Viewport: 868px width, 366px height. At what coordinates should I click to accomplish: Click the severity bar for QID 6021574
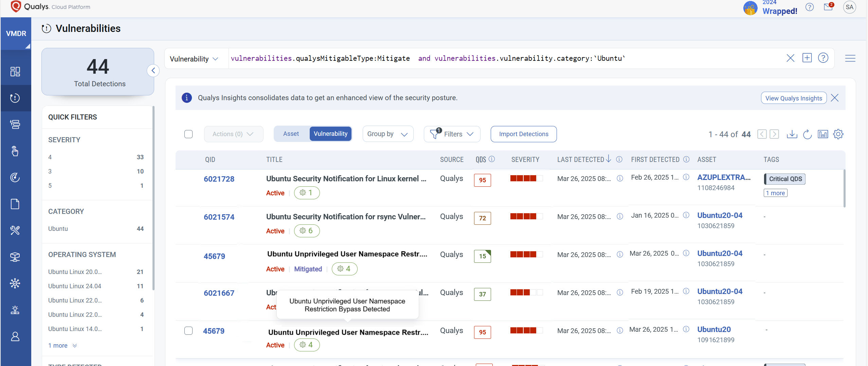pyautogui.click(x=526, y=216)
